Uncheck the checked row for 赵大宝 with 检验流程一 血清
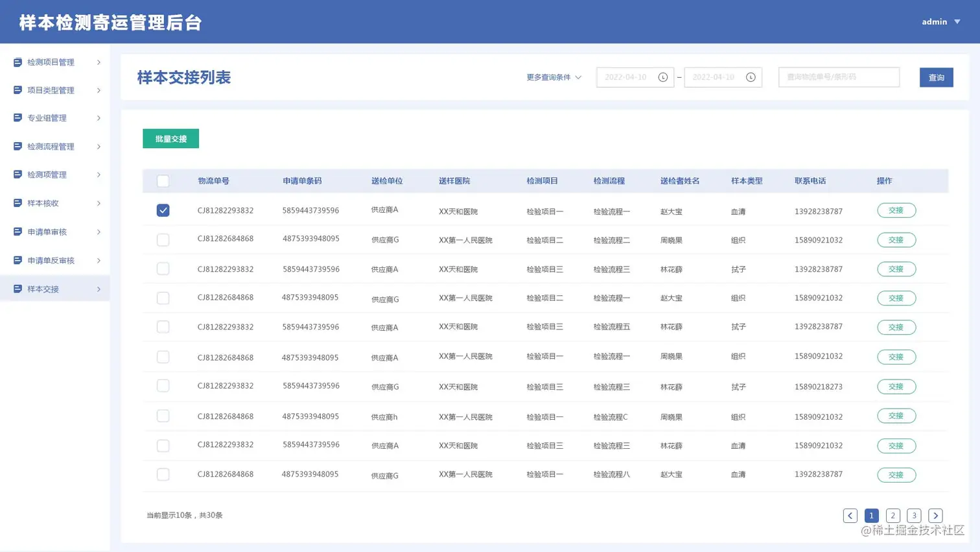 (163, 210)
